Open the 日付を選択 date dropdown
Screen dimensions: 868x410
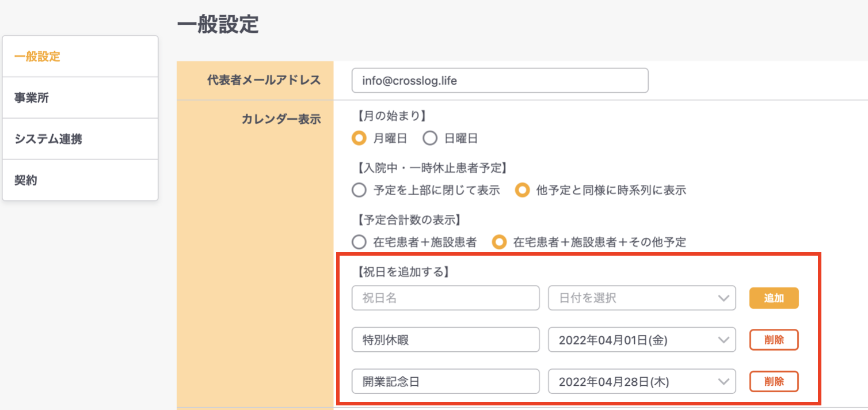(x=642, y=298)
